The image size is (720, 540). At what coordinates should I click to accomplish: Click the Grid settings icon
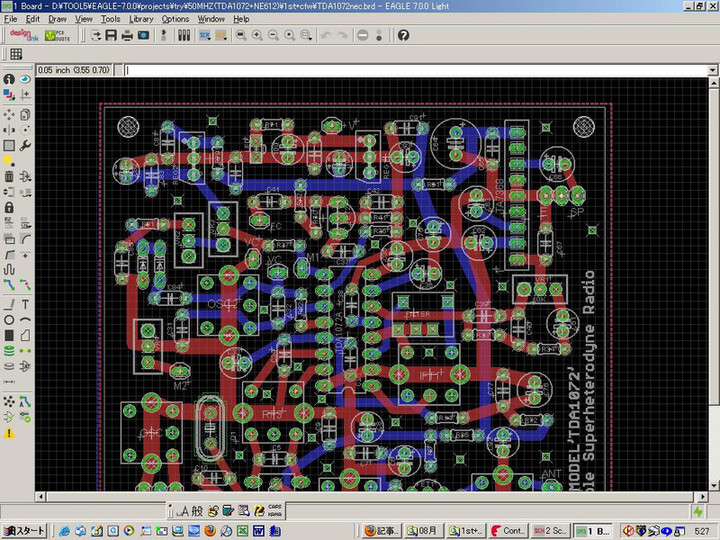pos(16,54)
